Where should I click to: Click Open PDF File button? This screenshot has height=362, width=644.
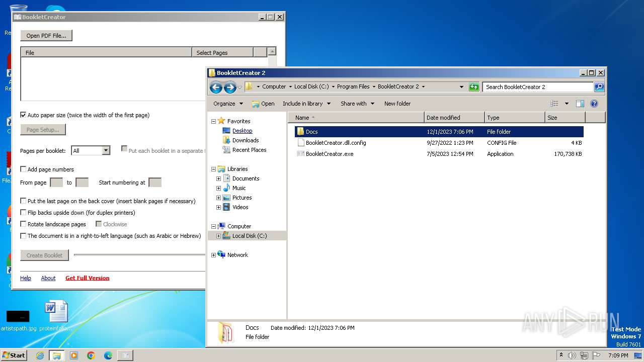[46, 36]
